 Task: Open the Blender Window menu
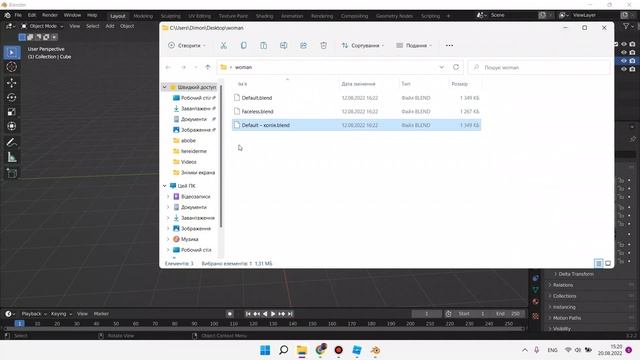(72, 15)
